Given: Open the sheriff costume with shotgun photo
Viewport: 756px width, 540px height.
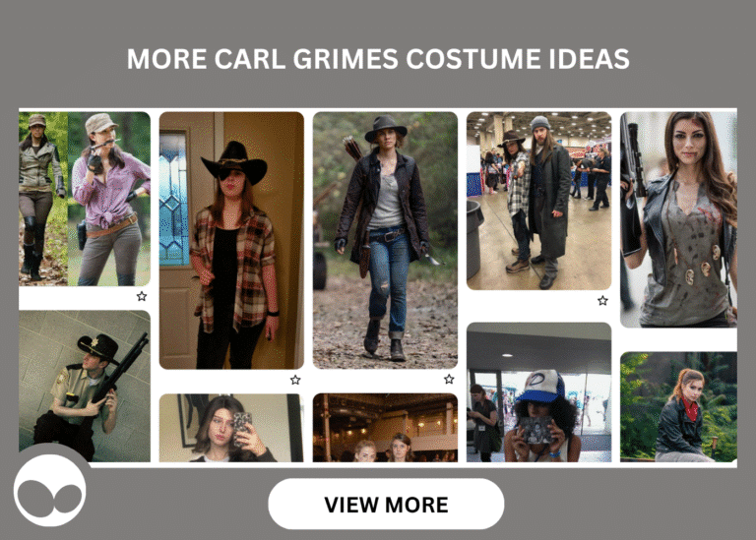Looking at the screenshot, I should pos(85,386).
